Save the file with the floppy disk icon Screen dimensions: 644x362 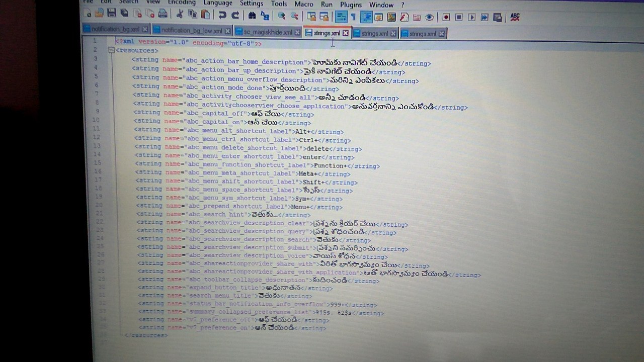pyautogui.click(x=112, y=14)
